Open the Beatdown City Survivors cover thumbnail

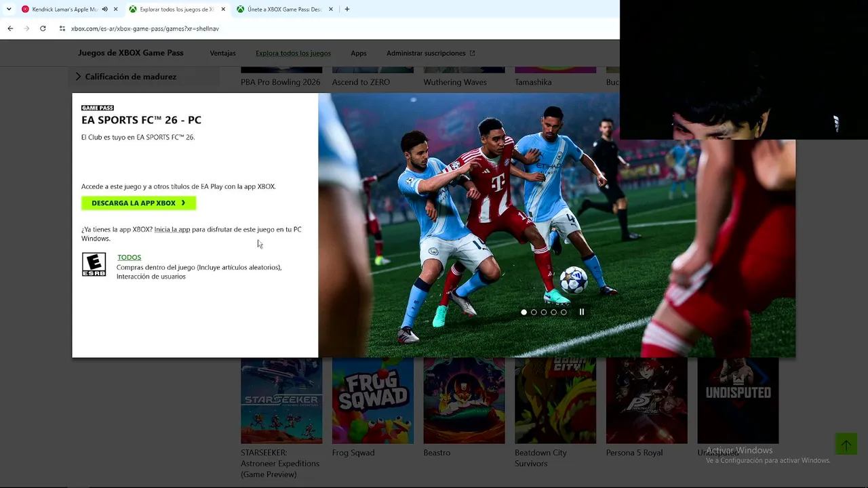coord(555,401)
